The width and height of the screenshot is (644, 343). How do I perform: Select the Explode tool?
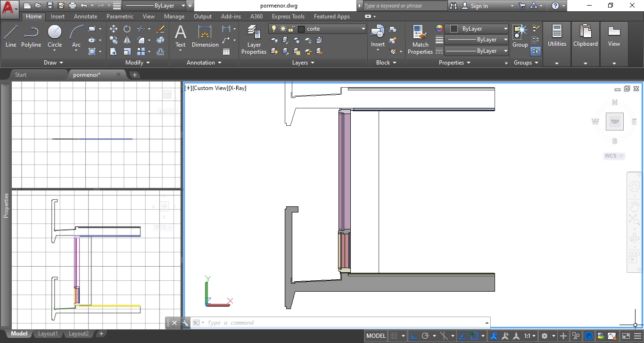pyautogui.click(x=160, y=40)
